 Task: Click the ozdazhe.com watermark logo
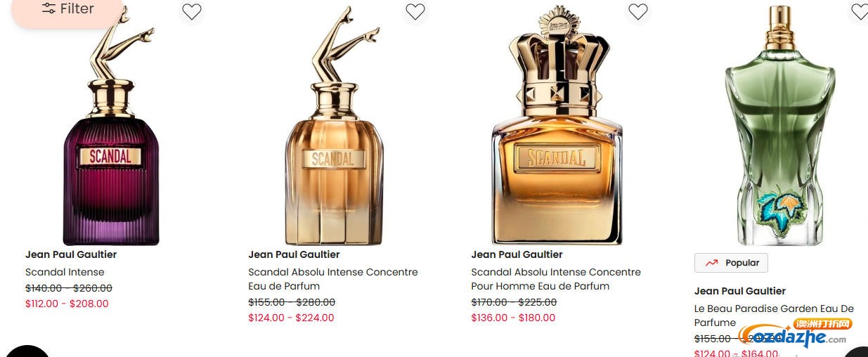(794, 335)
